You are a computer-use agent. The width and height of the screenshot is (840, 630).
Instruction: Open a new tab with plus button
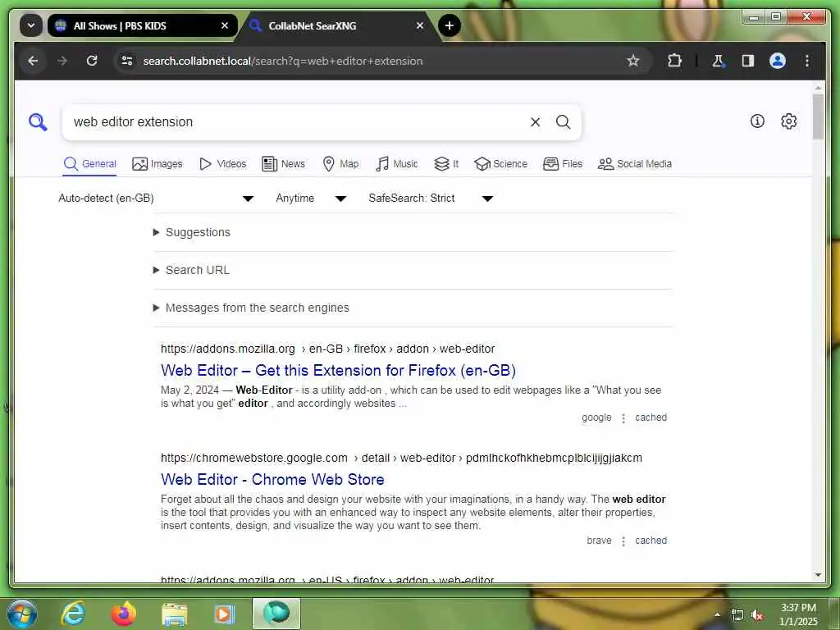450,25
